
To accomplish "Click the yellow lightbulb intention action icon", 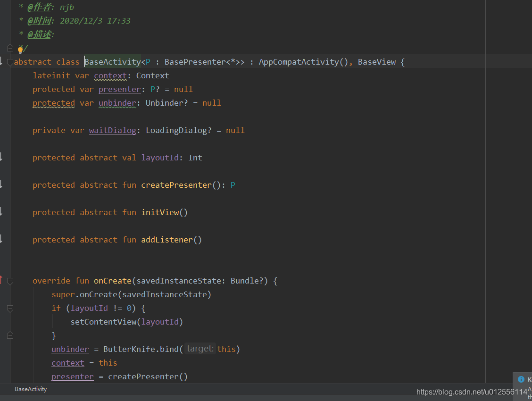I will (21, 49).
